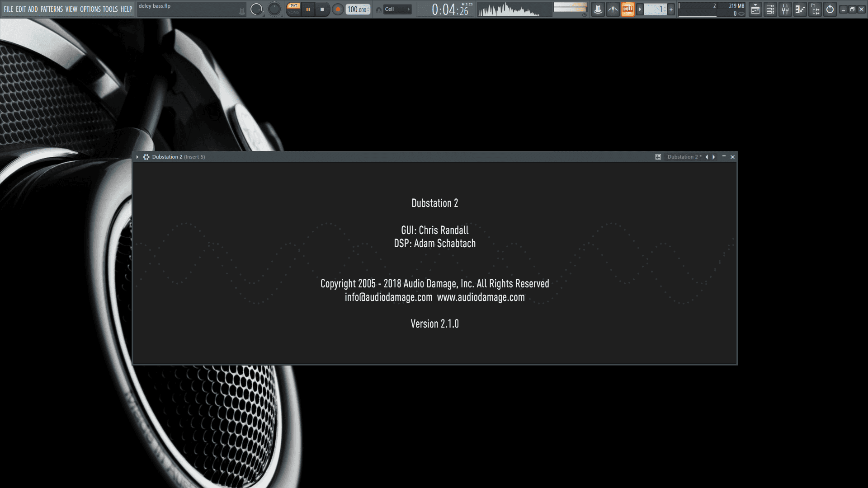The width and height of the screenshot is (868, 488).
Task: Expand Dubstation 2 plugin menu arrow
Action: tap(137, 157)
